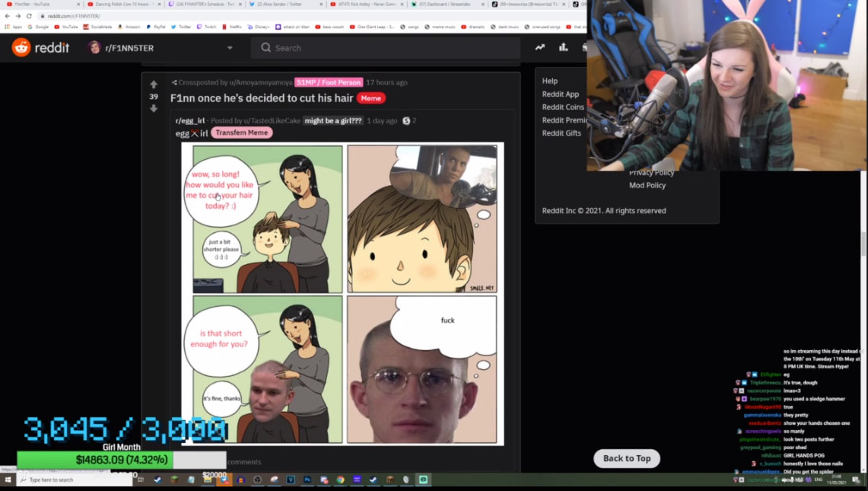Open the egg_irl comic image

[342, 294]
